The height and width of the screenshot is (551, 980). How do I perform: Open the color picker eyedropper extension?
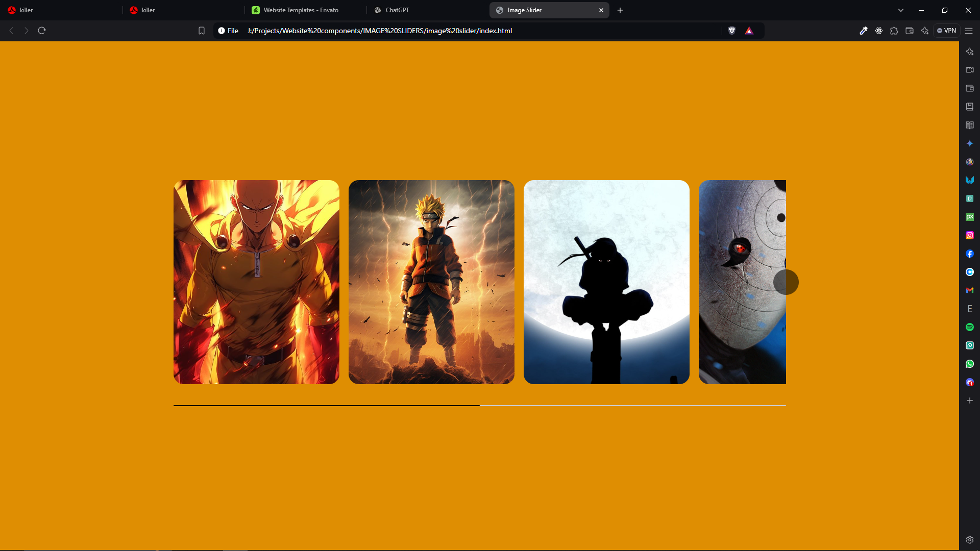click(864, 31)
